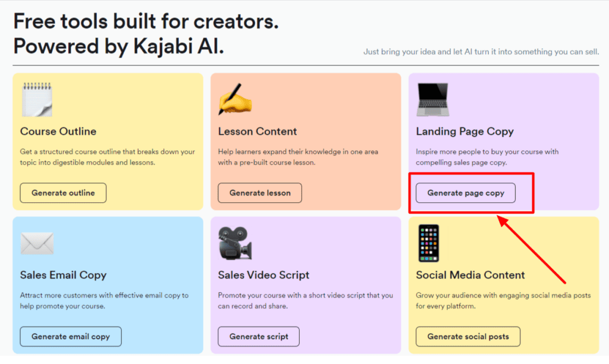The height and width of the screenshot is (364, 609).
Task: Click the laptop icon on Landing Page Copy
Action: 433,100
